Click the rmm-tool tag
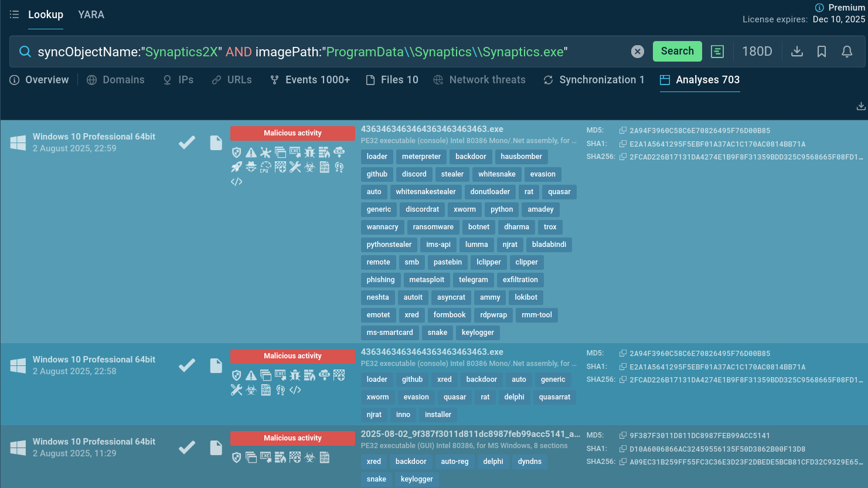Image resolution: width=868 pixels, height=488 pixels. [x=537, y=315]
